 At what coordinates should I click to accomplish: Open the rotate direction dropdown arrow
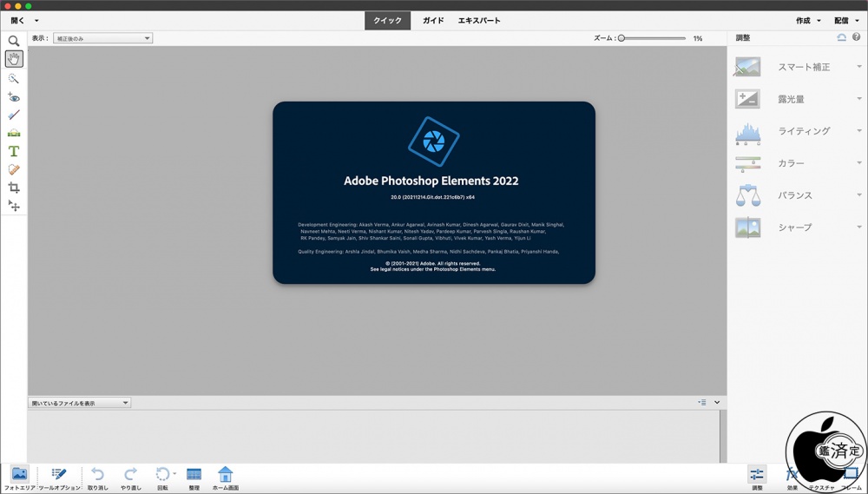(x=174, y=473)
